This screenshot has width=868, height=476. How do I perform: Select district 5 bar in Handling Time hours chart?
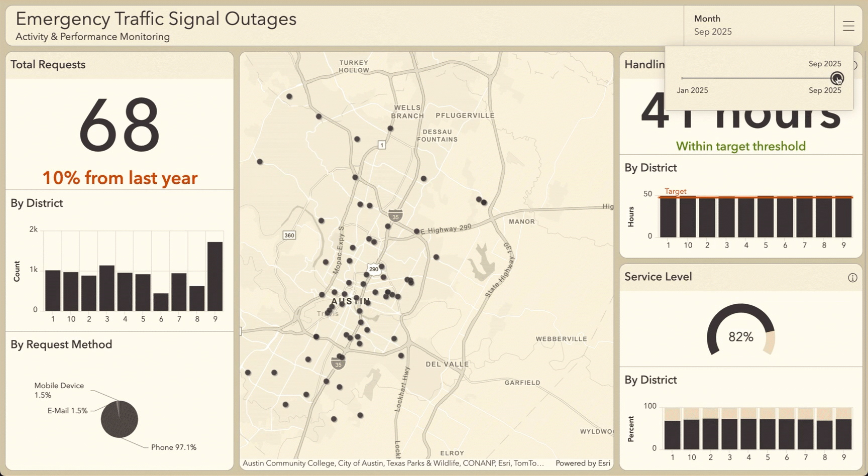coord(766,216)
